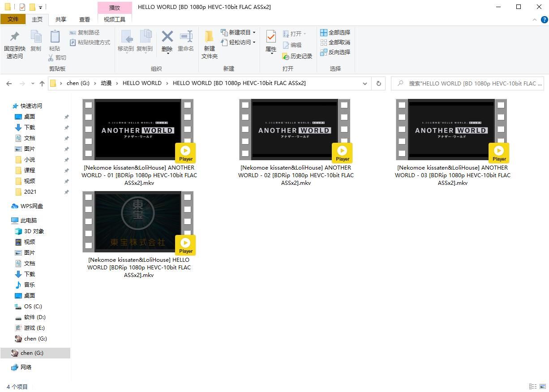Navigate to the 动漫 breadcrumb folder
Image resolution: width=549 pixels, height=392 pixels.
[x=106, y=83]
